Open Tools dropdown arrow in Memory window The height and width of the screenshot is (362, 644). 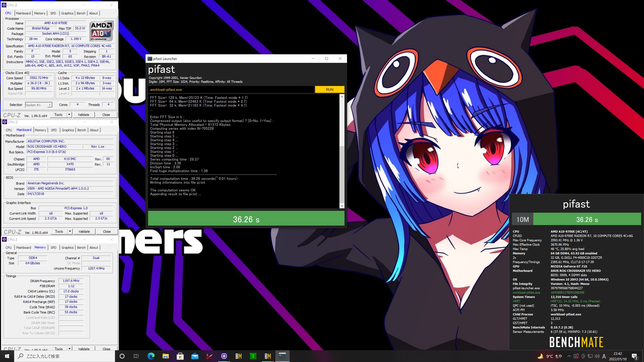point(69,349)
